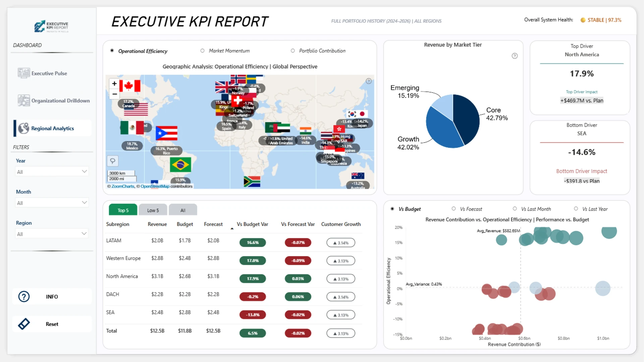Viewport: 644px width, 362px height.
Task: Switch to the All subregions tab
Action: [x=183, y=210]
